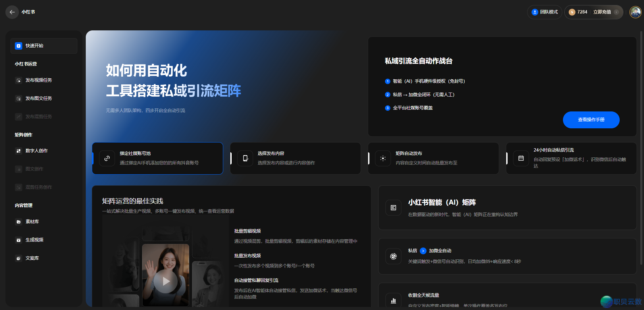Select step 1 绑定社媒账号池 card

[157, 158]
